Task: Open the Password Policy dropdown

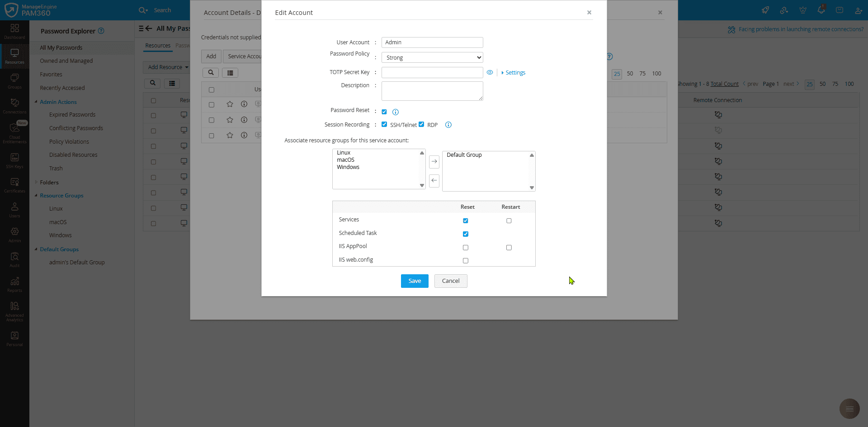Action: tap(432, 57)
